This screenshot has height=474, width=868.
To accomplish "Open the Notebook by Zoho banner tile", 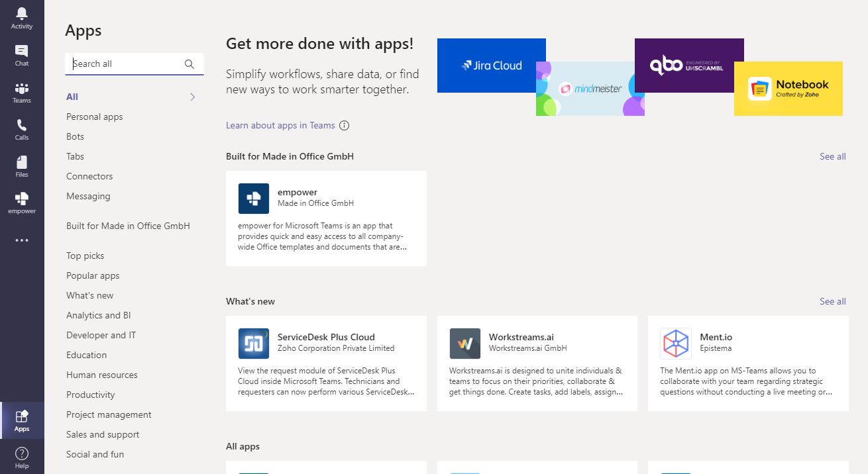I will [788, 89].
